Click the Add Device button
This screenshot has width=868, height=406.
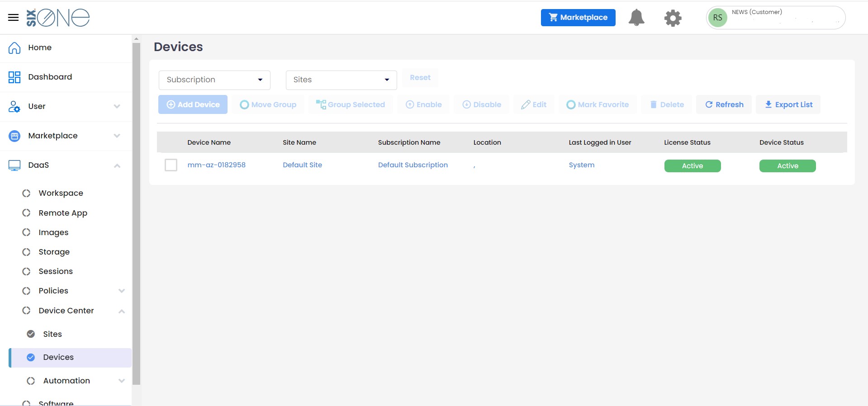click(193, 104)
